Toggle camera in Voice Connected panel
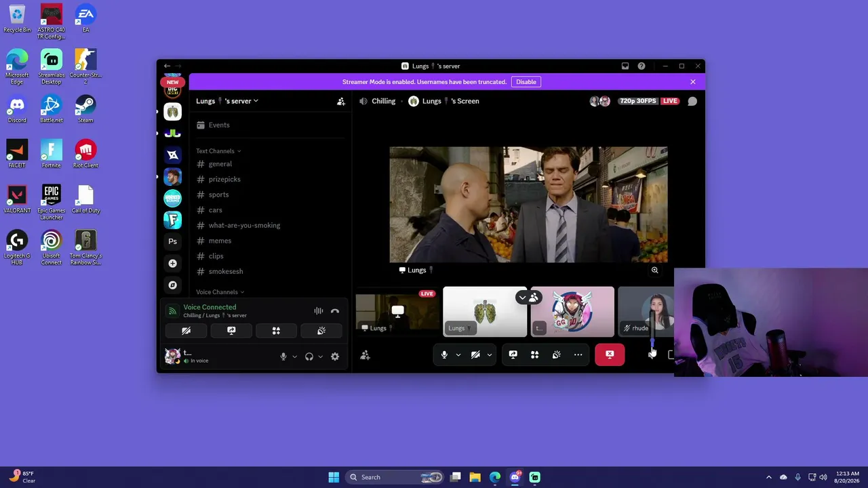 [x=186, y=331]
